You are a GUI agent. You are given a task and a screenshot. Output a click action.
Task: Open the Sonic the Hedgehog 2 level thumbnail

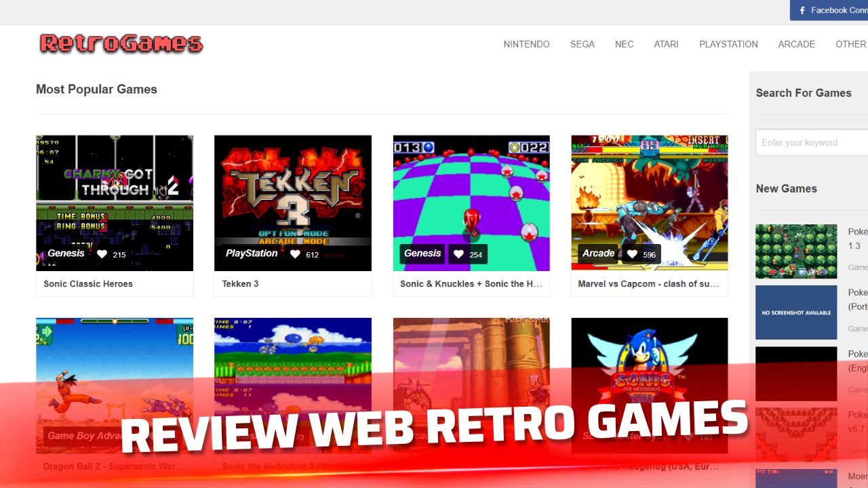pos(293,386)
